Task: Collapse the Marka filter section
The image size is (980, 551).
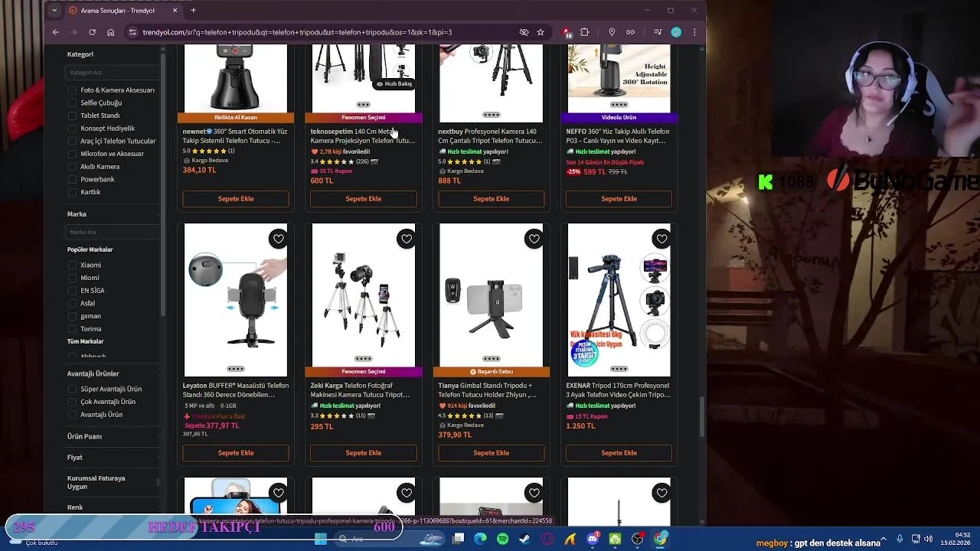Action: click(x=113, y=214)
